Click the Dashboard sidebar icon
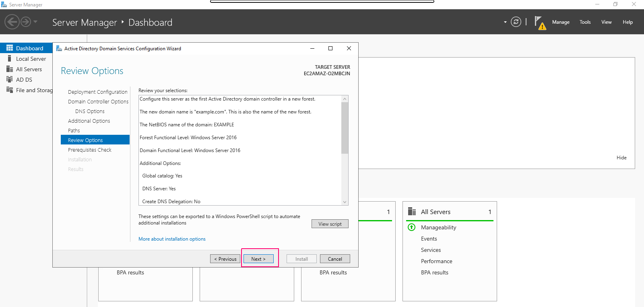Screen dimensions: 644x307 [10, 48]
